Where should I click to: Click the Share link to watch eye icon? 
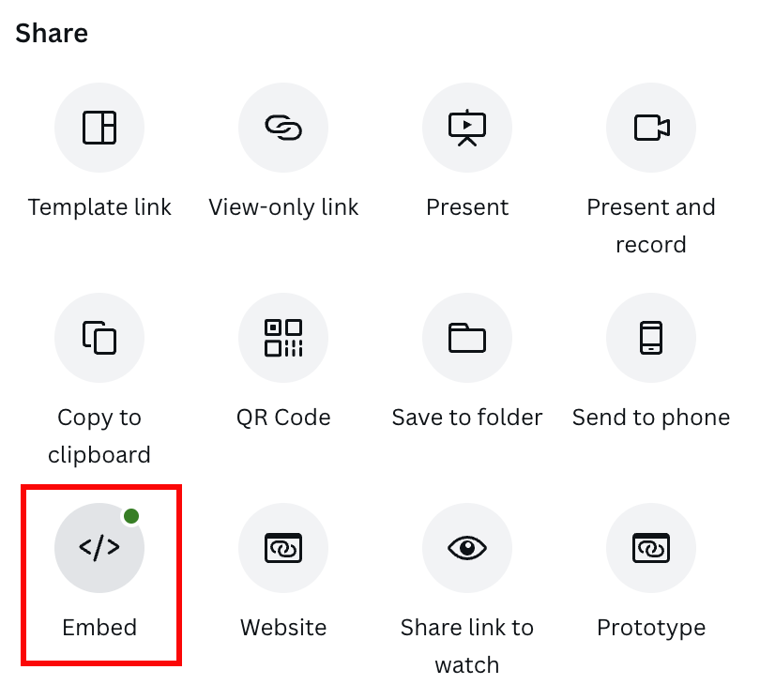(467, 548)
